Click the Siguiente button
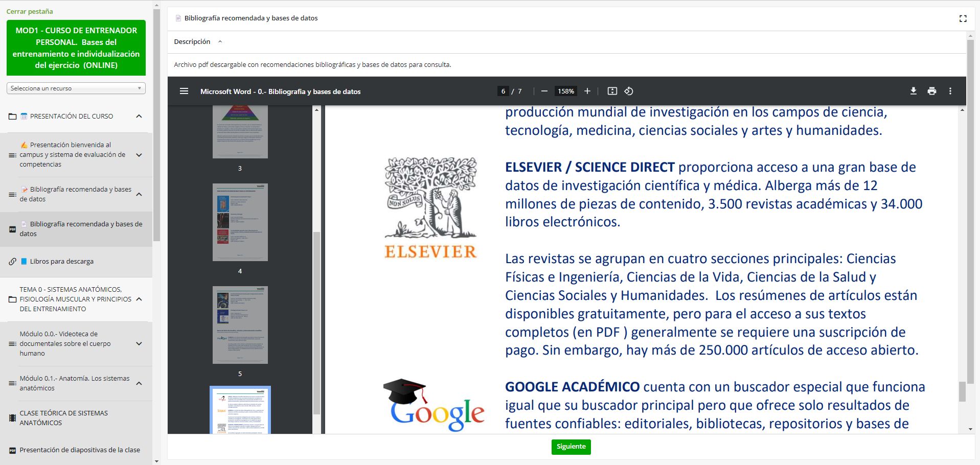 [x=571, y=447]
